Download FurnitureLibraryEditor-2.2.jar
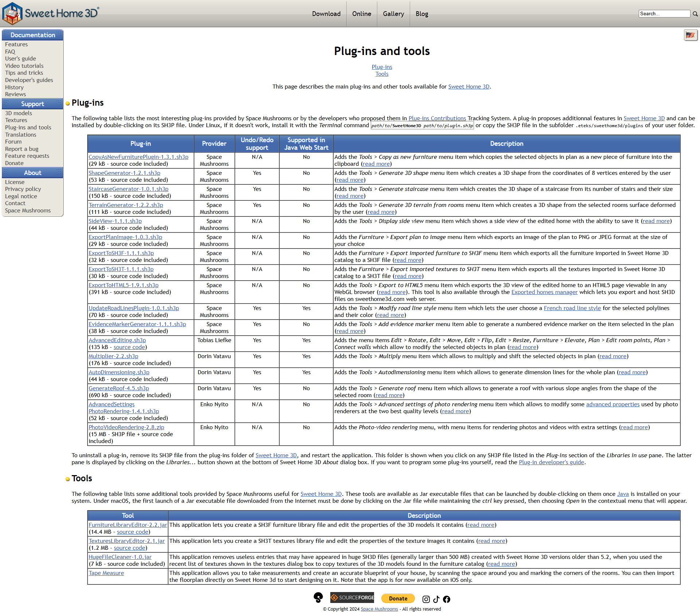The image size is (700, 615). (x=128, y=525)
